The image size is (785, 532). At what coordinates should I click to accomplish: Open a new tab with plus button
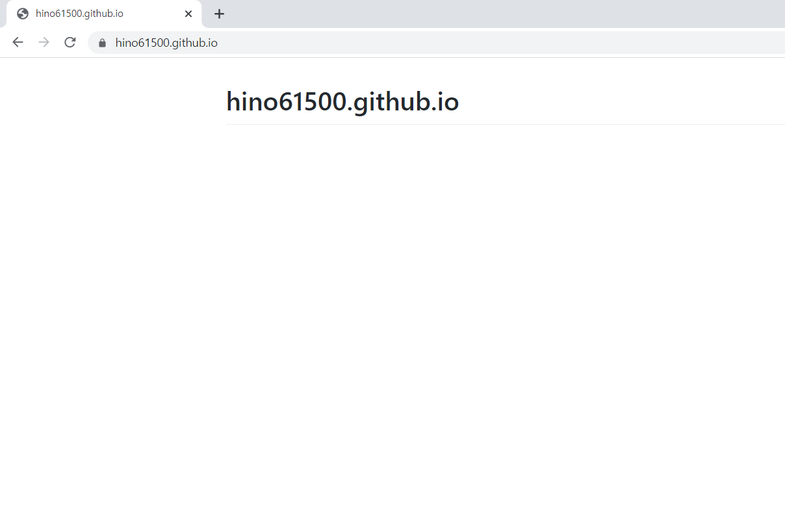click(x=220, y=14)
